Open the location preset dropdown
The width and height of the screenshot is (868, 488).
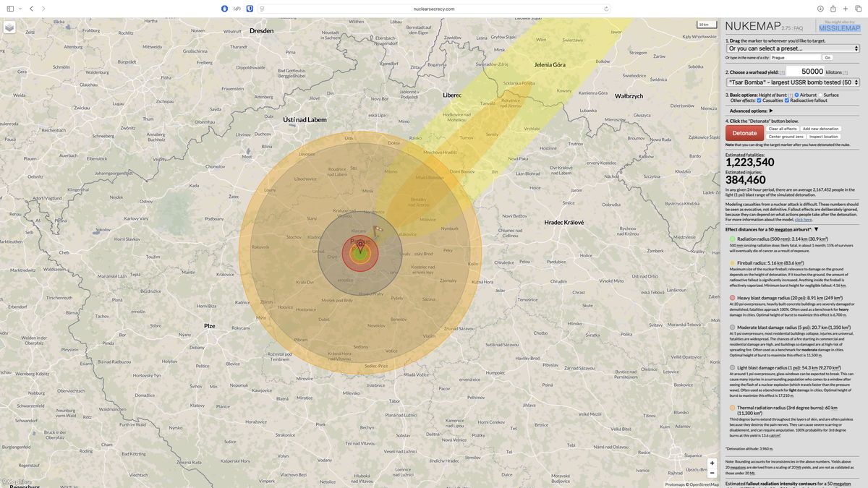click(793, 48)
